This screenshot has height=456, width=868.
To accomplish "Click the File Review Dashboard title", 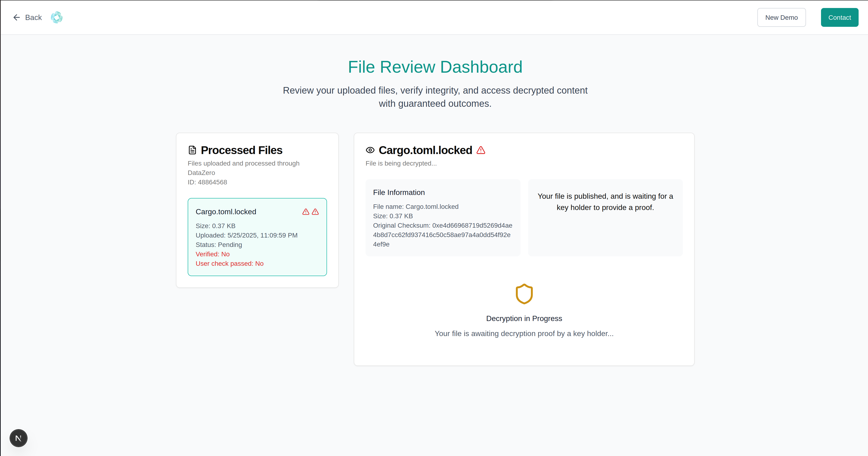I will point(435,67).
